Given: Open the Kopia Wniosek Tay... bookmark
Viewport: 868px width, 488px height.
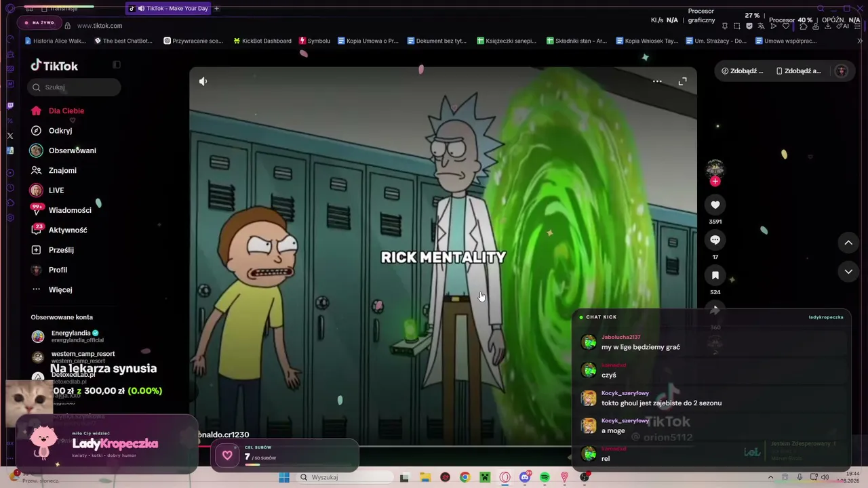Looking at the screenshot, I should 647,41.
